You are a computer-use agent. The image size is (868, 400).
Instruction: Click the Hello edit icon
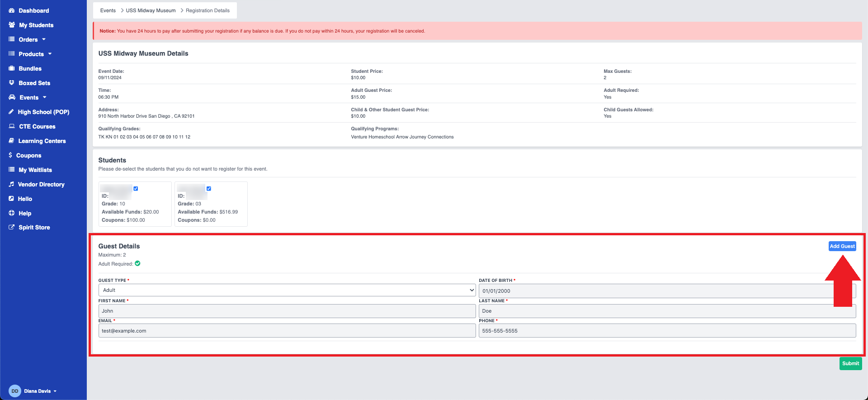[11, 199]
